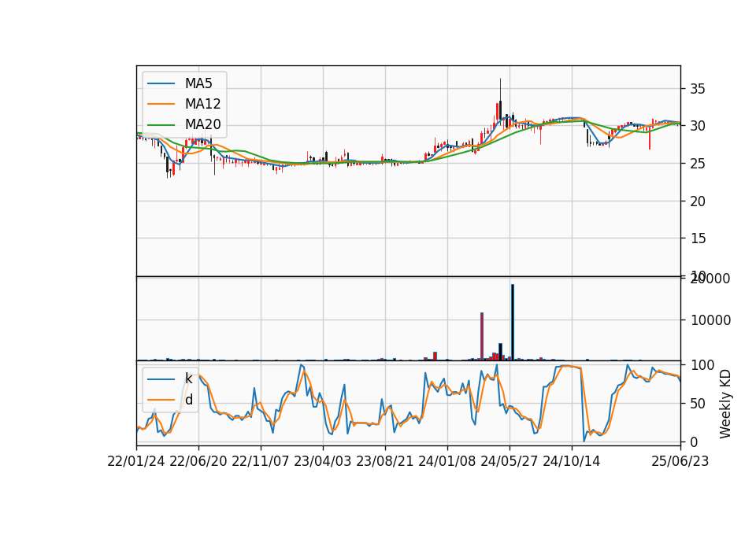Click the MA5 legend label
Viewport: 756px width, 543px height.
coord(198,83)
